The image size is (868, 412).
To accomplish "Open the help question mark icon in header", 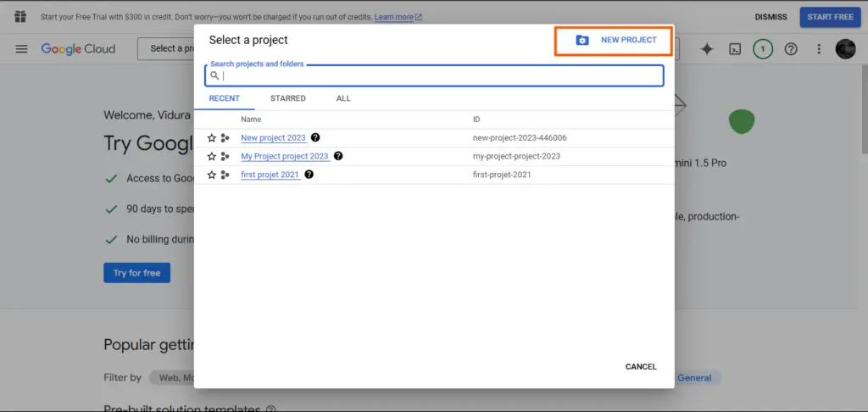I will tap(791, 49).
